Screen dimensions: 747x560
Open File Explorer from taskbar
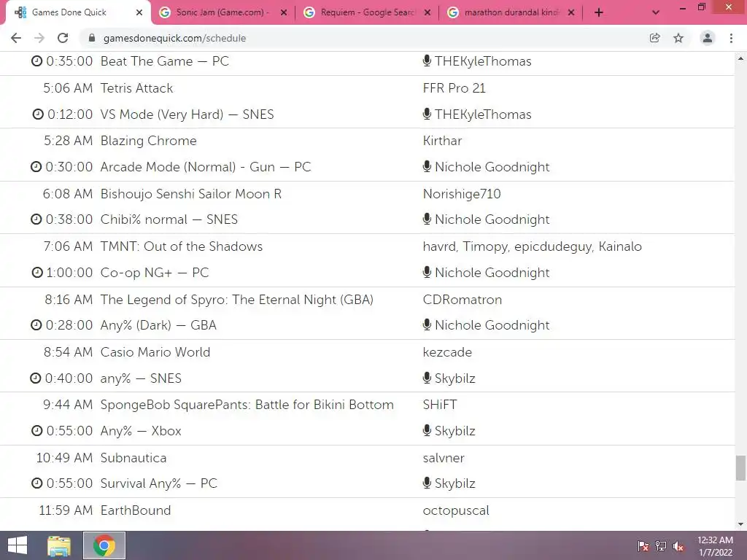[59, 545]
